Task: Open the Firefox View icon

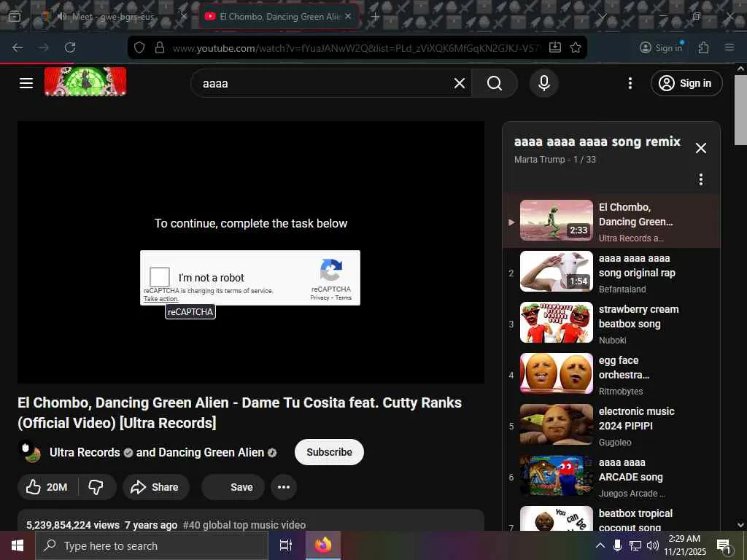Action: [15, 17]
